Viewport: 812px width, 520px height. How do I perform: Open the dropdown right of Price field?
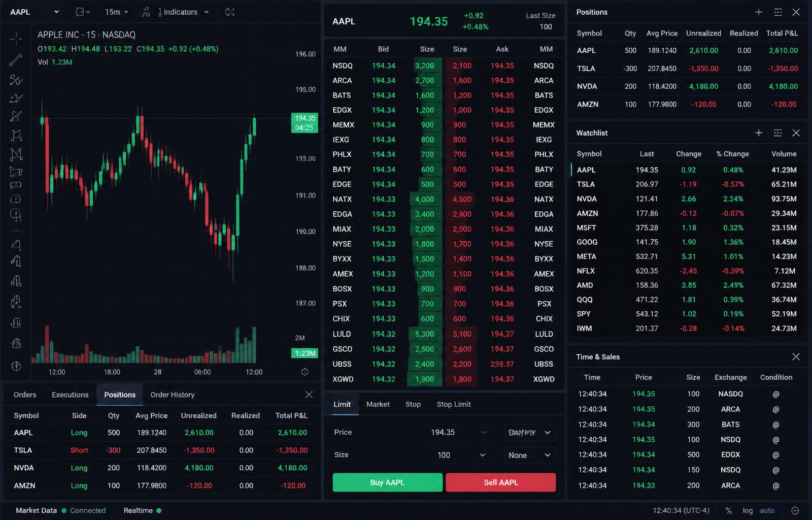529,432
